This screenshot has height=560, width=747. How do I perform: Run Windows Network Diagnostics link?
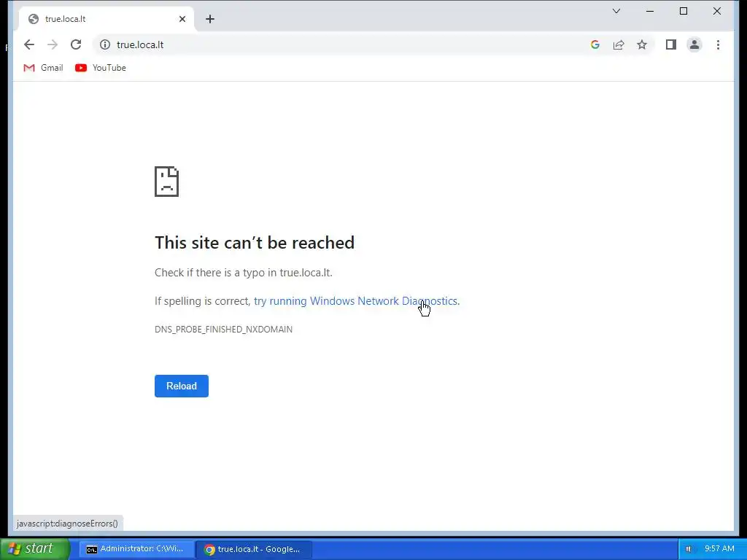pyautogui.click(x=355, y=301)
